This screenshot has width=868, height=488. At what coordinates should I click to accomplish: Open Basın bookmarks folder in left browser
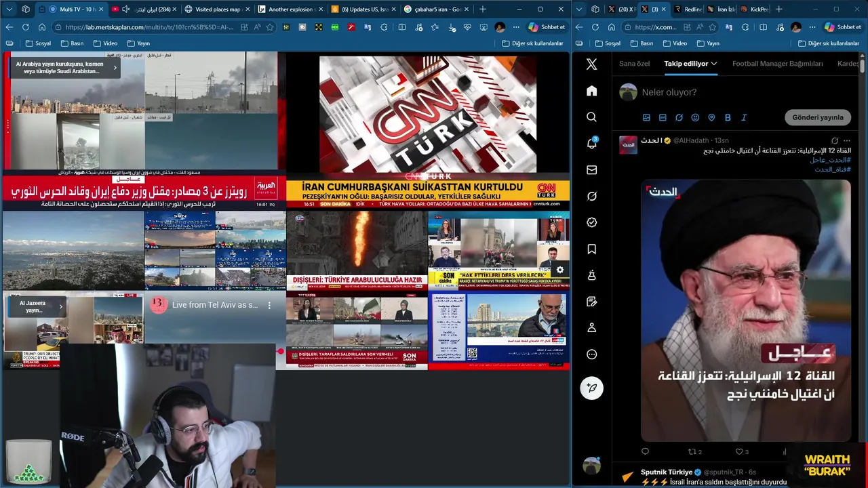tap(72, 43)
